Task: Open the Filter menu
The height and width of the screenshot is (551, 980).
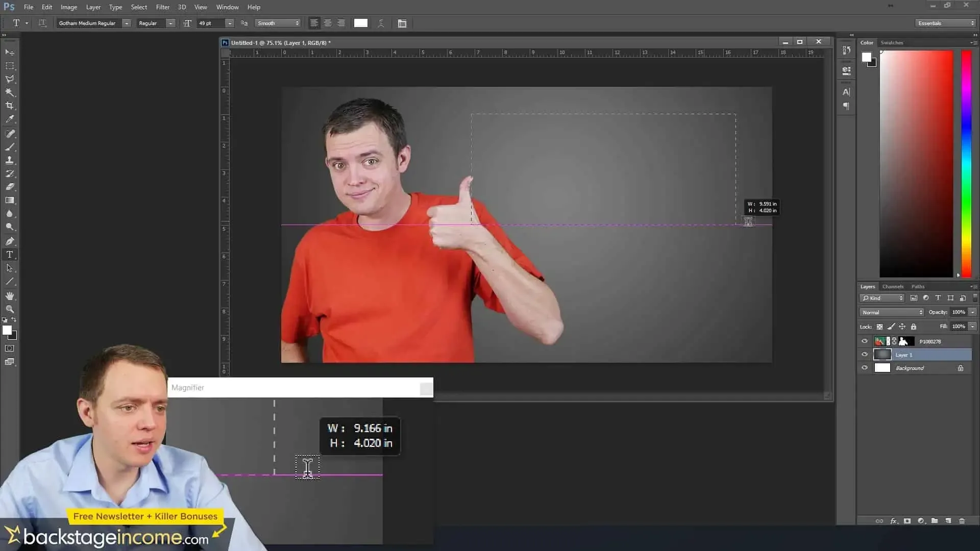Action: 162,7
